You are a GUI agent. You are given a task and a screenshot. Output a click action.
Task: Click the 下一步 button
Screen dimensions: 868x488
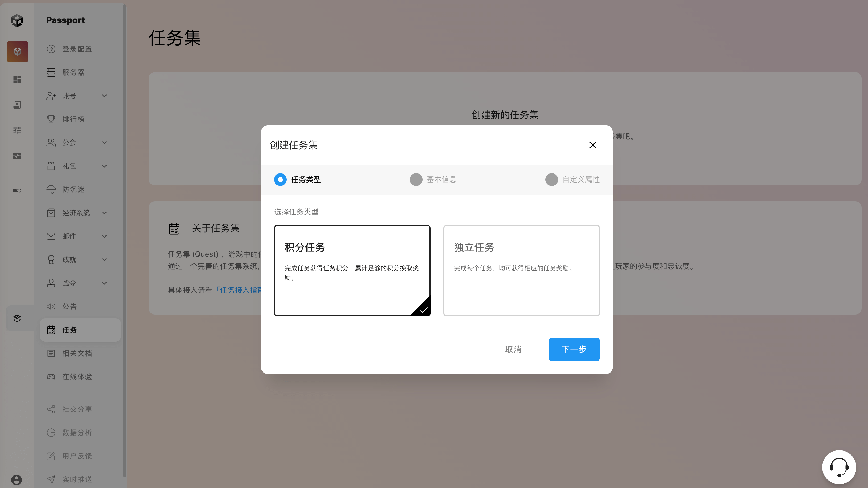(x=574, y=349)
